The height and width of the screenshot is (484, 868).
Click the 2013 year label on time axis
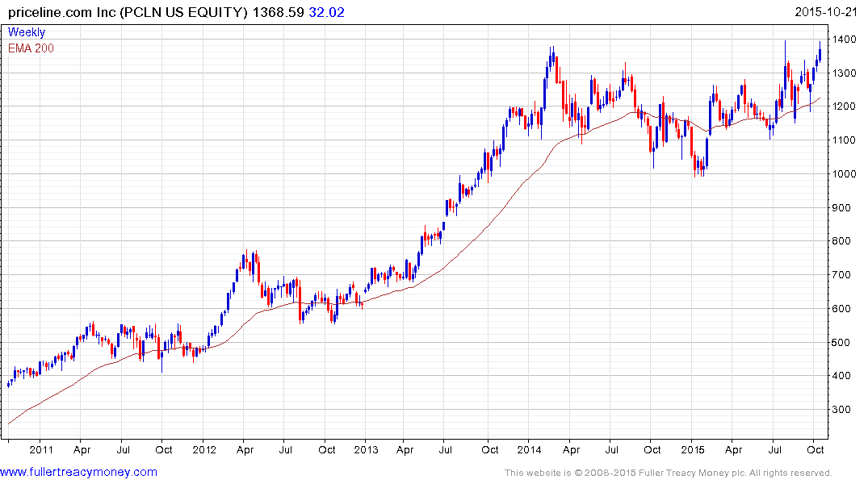pyautogui.click(x=366, y=449)
